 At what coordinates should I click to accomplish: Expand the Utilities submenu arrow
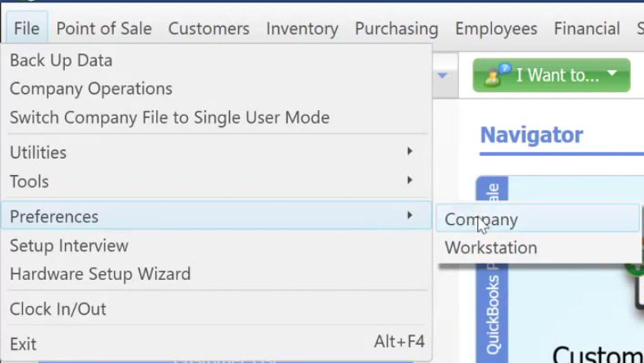click(409, 151)
